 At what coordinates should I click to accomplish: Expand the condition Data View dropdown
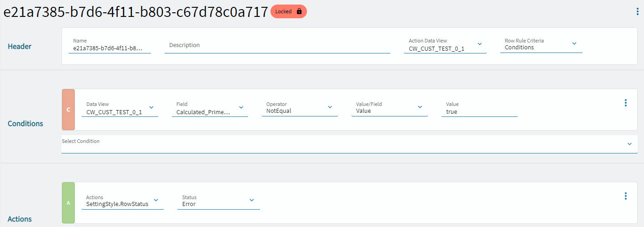pyautogui.click(x=120, y=108)
